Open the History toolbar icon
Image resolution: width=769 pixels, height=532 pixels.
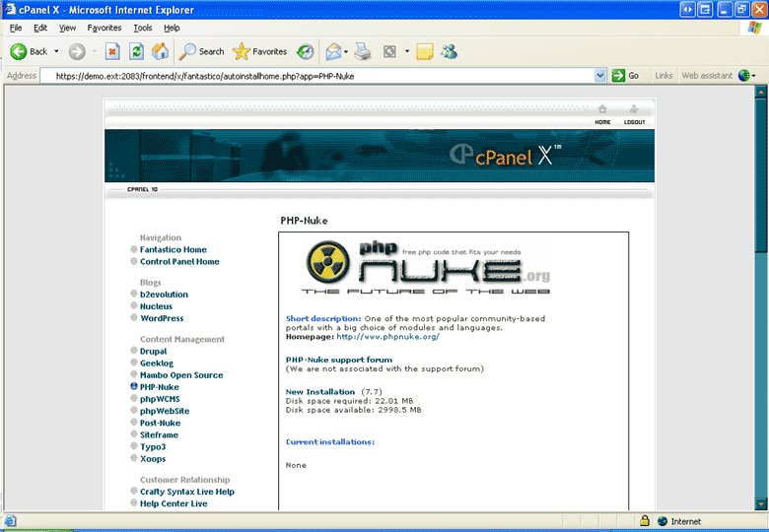305,51
